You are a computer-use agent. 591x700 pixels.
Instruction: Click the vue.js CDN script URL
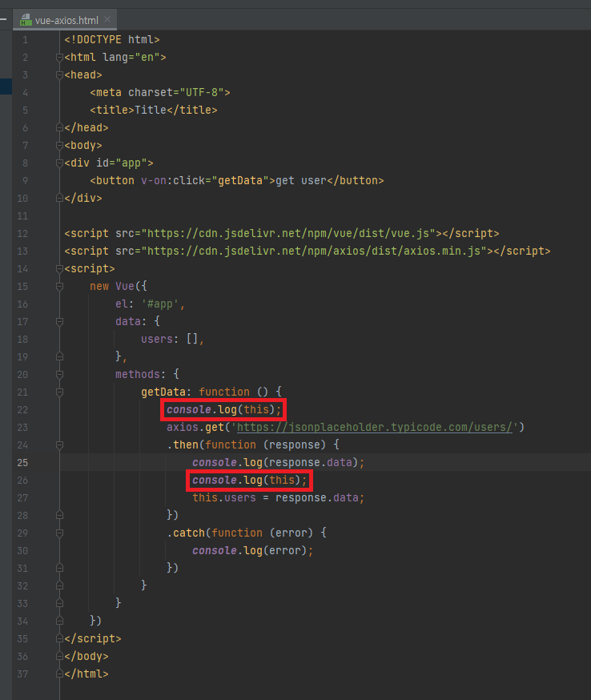click(288, 234)
